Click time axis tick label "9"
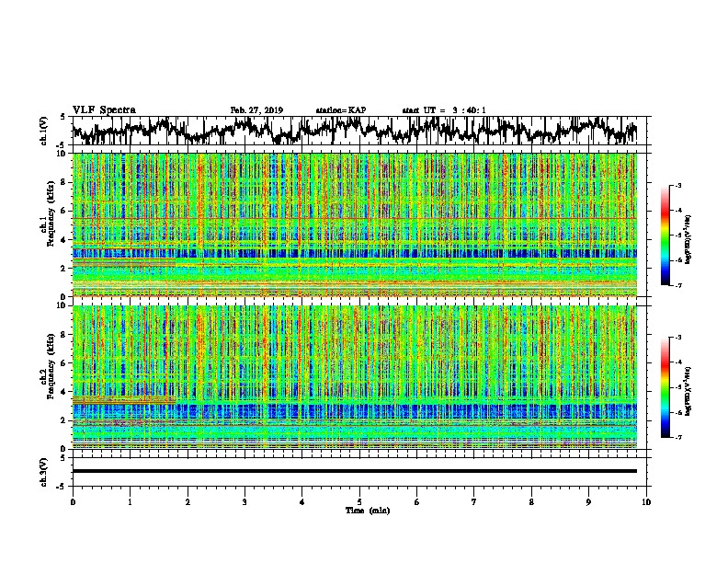 [588, 502]
